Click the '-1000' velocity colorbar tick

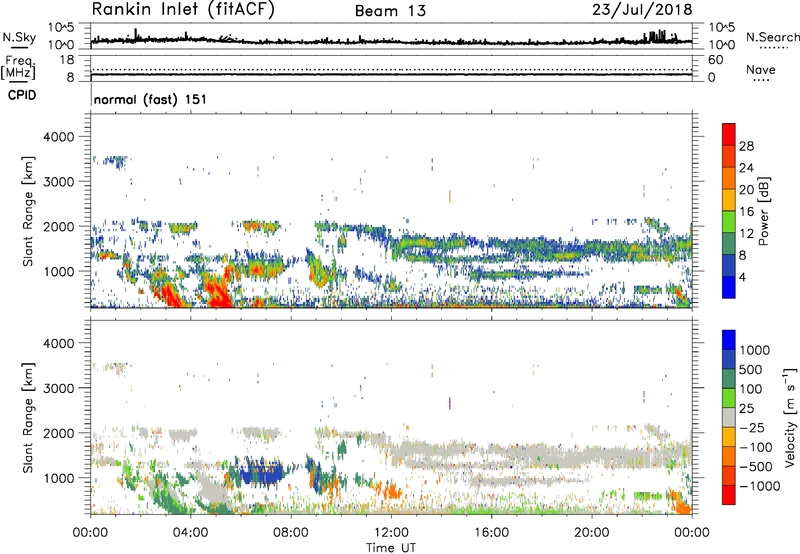(759, 486)
